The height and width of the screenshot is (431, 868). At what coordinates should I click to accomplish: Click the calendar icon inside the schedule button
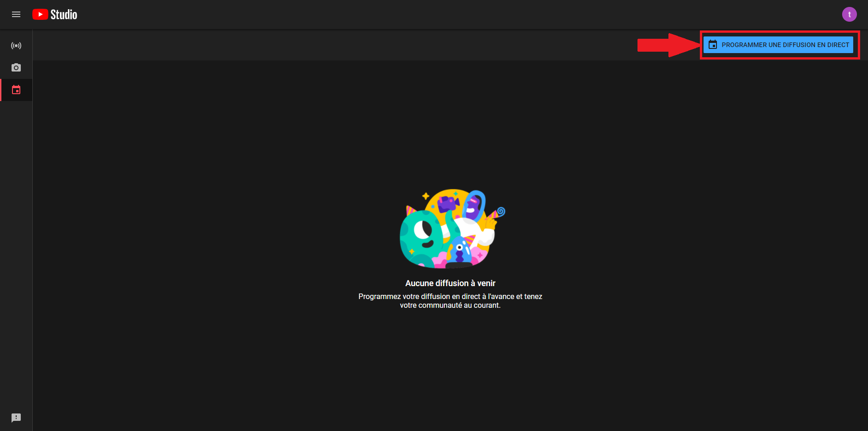(x=713, y=45)
